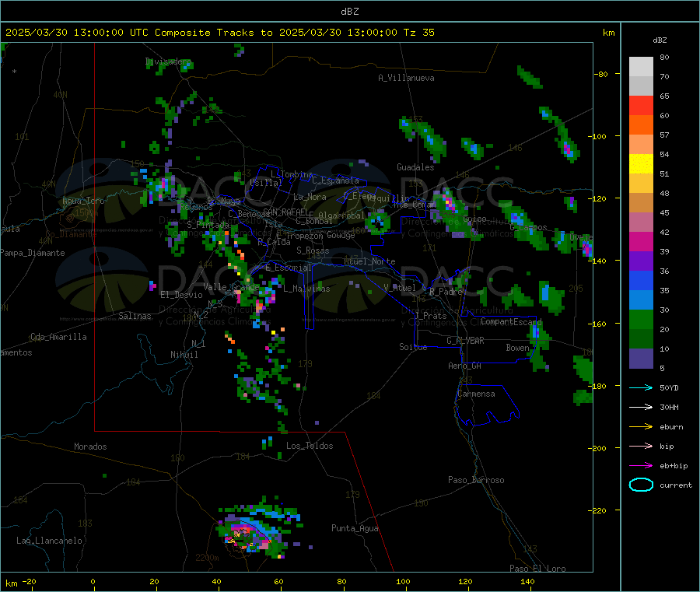The width and height of the screenshot is (700, 592).
Task: Click the 39 dBZ purple color swatch
Action: pos(641,261)
